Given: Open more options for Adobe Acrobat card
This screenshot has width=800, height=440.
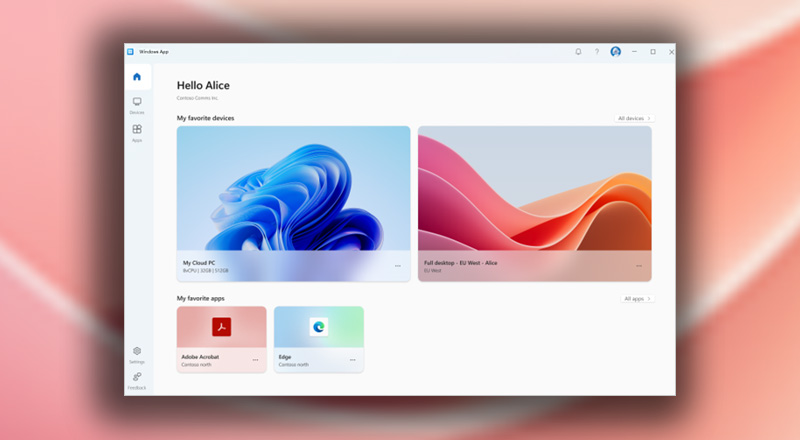Looking at the screenshot, I should (255, 360).
